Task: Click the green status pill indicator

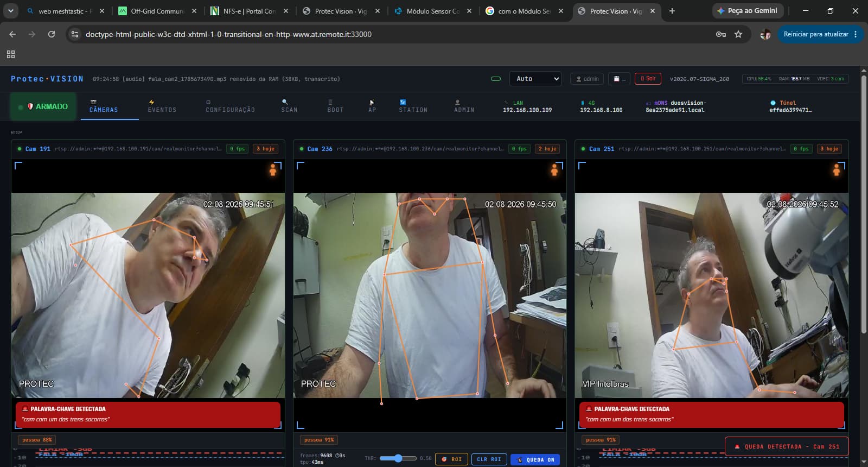Action: tap(496, 79)
